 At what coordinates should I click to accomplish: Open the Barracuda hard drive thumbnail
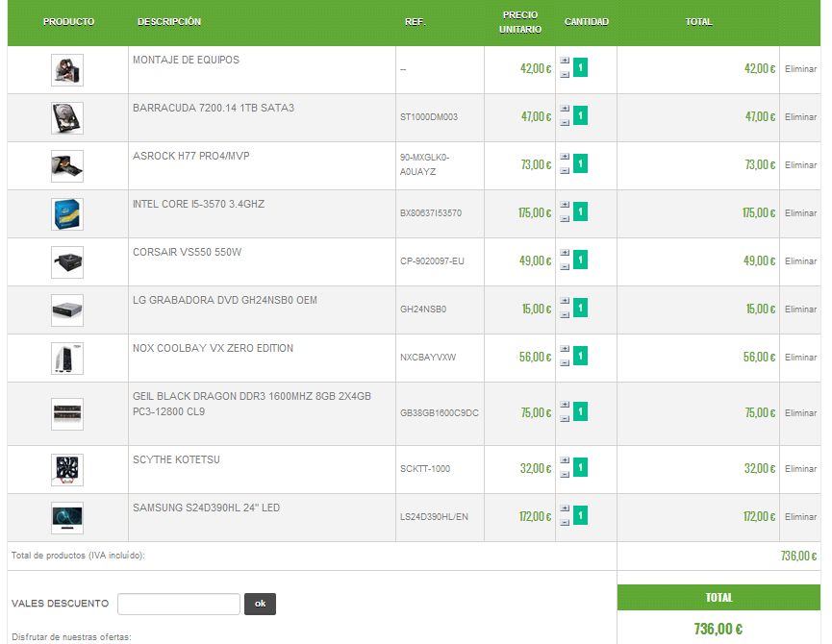[x=67, y=118]
